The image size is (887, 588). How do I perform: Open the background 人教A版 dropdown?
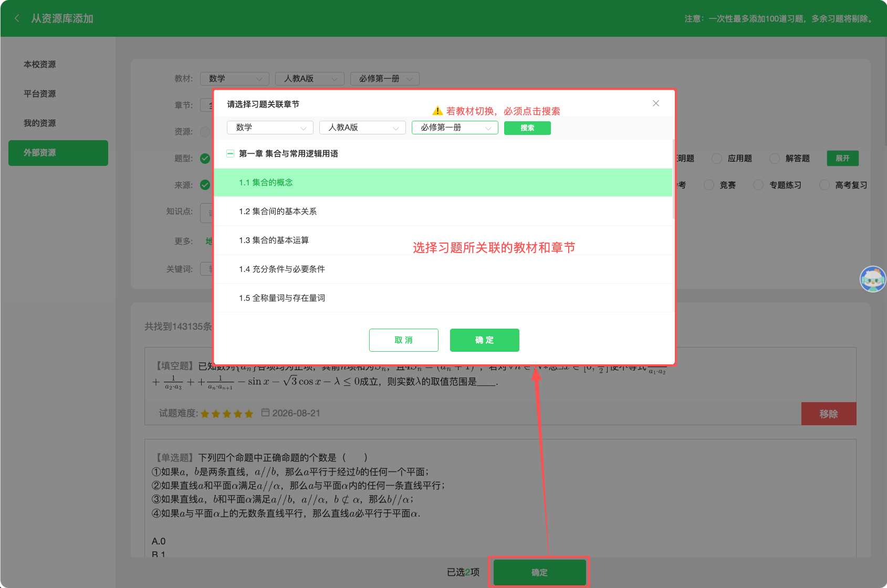click(310, 79)
